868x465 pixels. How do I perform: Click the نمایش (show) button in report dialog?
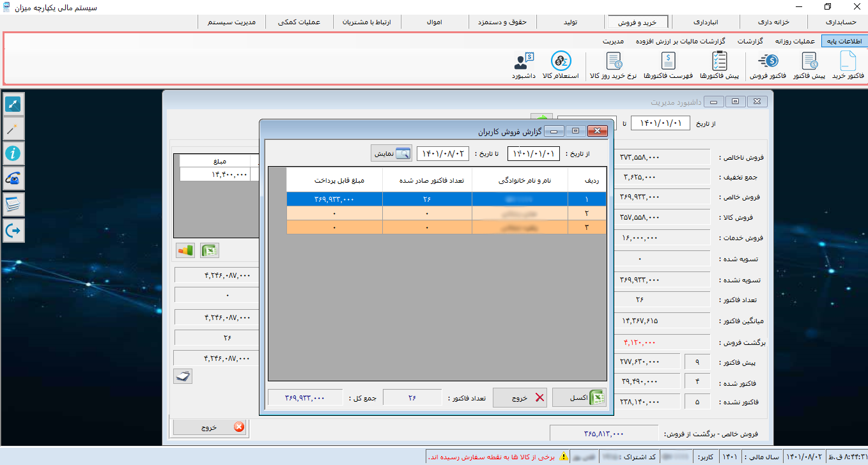(x=391, y=153)
